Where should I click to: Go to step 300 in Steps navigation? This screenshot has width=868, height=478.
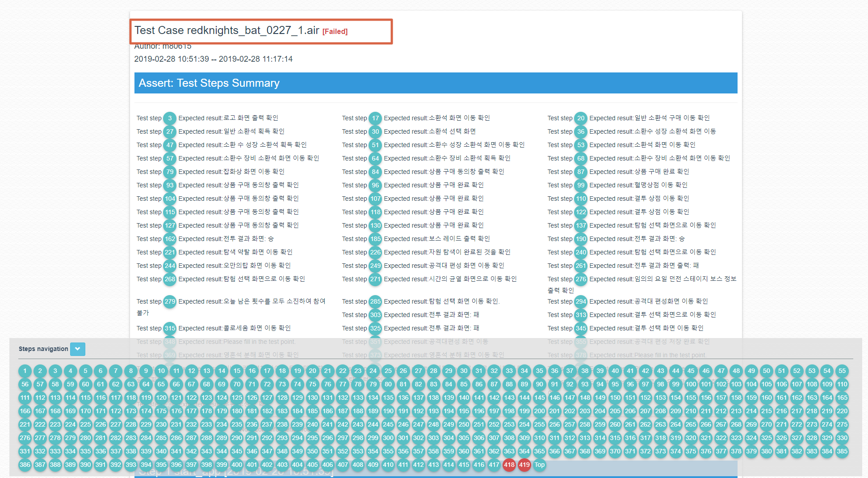[x=388, y=438]
